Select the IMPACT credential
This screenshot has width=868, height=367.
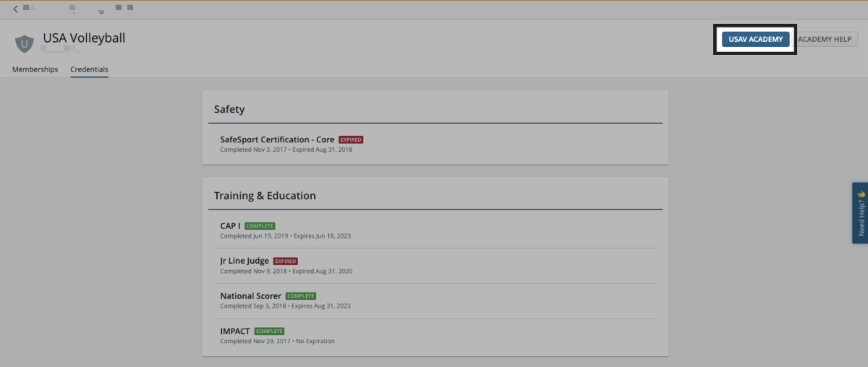(x=235, y=331)
